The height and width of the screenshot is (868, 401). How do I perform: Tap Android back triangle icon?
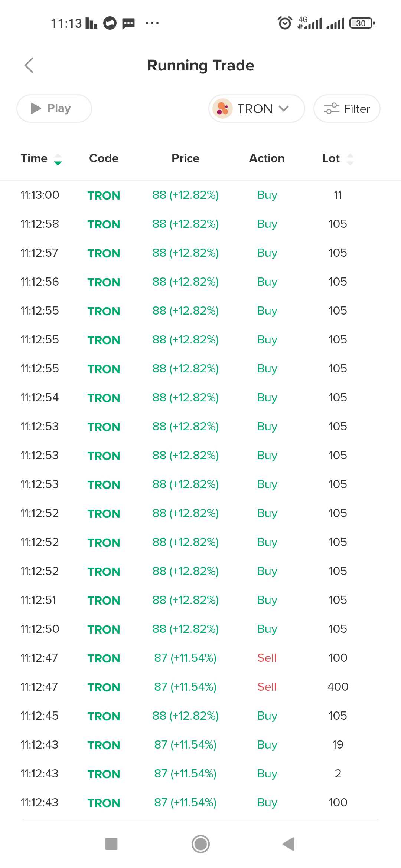(x=288, y=844)
